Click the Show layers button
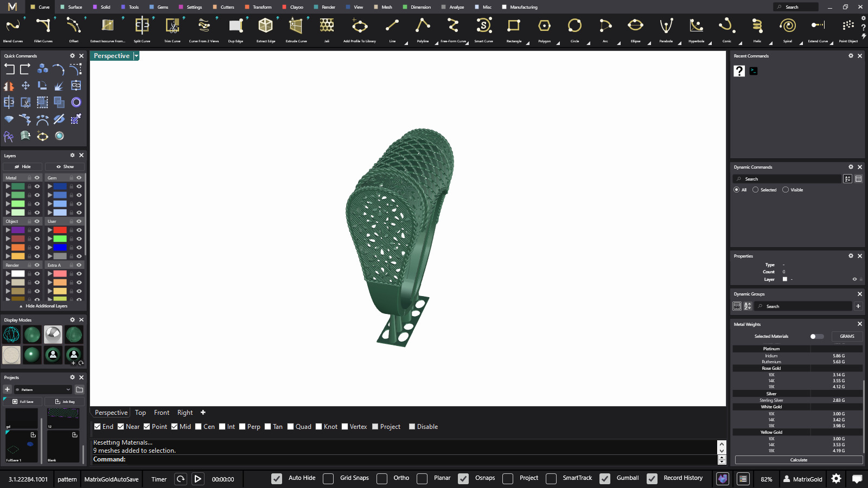The image size is (868, 488). click(65, 166)
